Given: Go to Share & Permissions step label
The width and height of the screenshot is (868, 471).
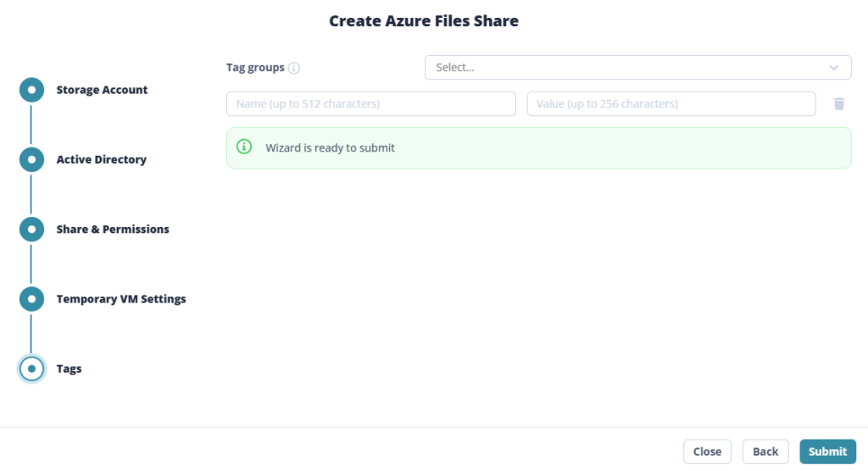Looking at the screenshot, I should [113, 229].
